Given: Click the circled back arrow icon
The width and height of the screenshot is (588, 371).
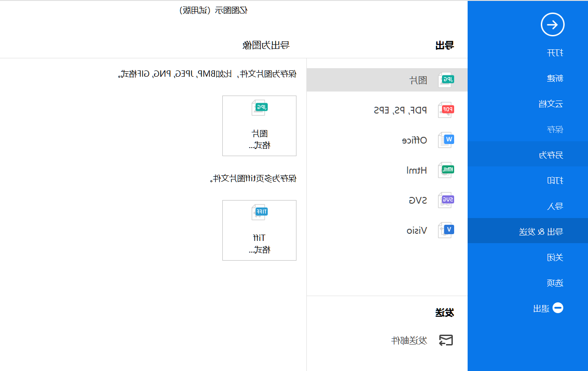Looking at the screenshot, I should 553,25.
